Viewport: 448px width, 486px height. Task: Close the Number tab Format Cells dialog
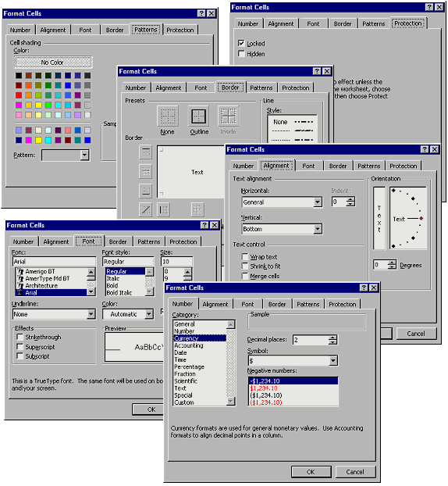tap(374, 288)
